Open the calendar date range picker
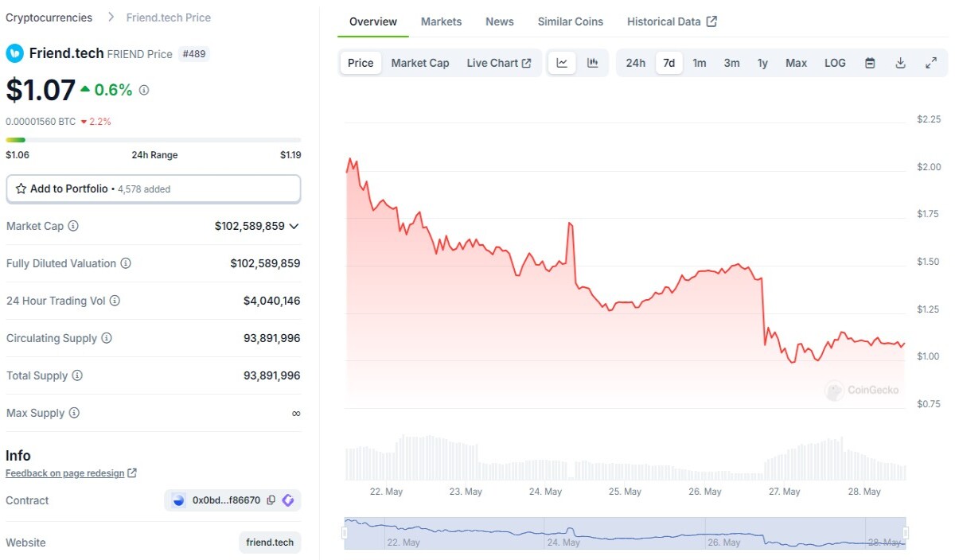955x560 pixels. coord(870,63)
